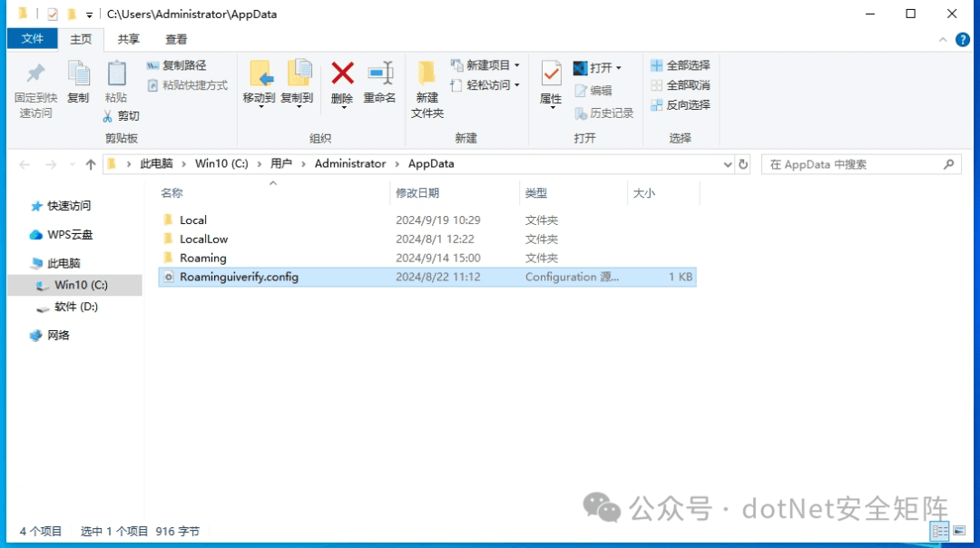Screen dimensions: 980x548
Task: Select the Roaming folder
Action: pyautogui.click(x=427, y=258)
